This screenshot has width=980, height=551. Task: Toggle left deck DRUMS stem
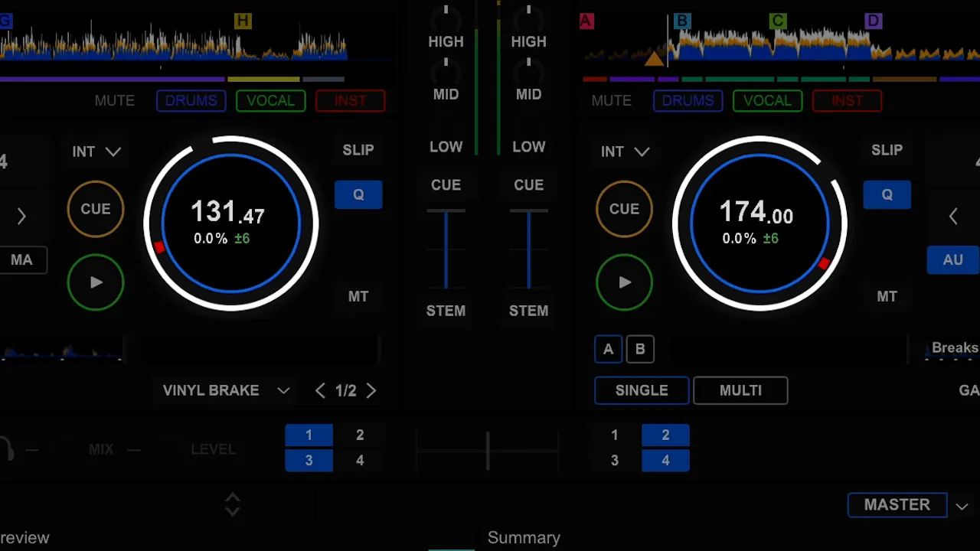[191, 100]
